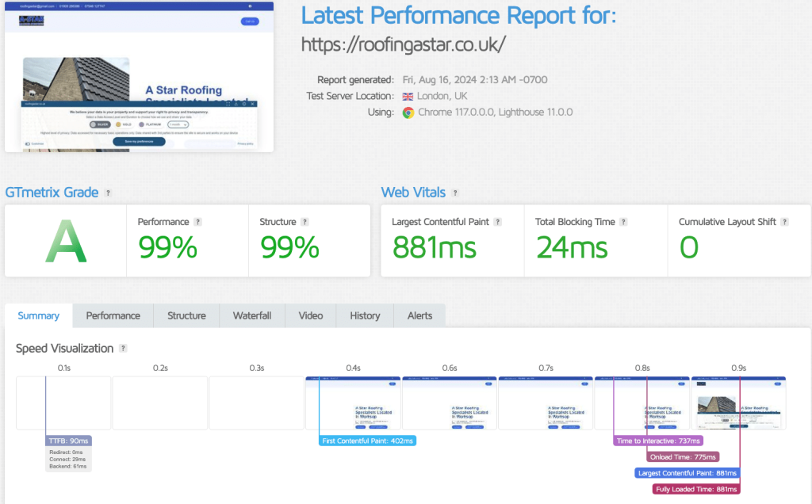Open GTmetrix Grade help question mark

coord(108,193)
